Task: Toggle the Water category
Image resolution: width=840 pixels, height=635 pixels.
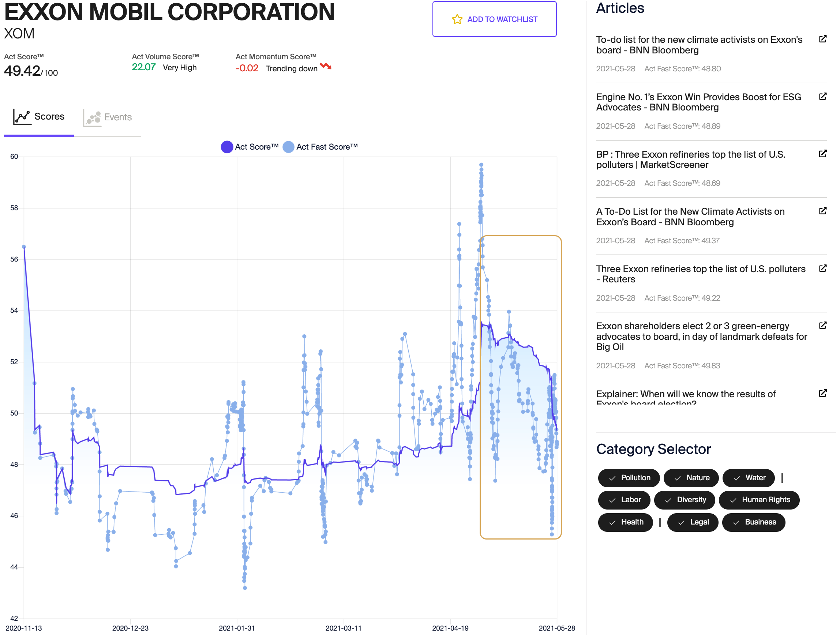Action: pyautogui.click(x=748, y=478)
